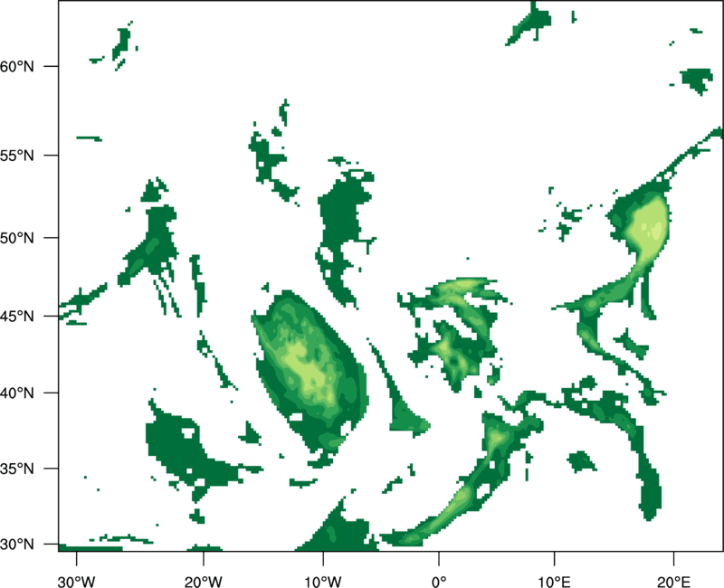724x588 pixels.
Task: Click the 0° longitude label
Action: tap(439, 582)
